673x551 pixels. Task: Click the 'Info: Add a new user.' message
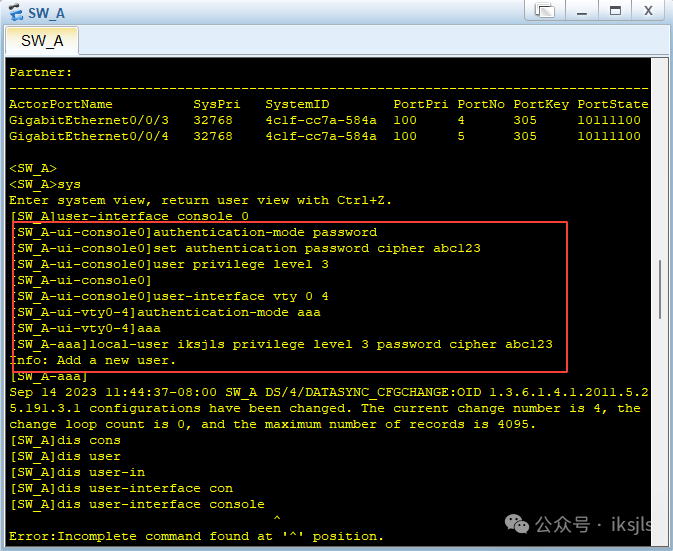click(x=93, y=360)
